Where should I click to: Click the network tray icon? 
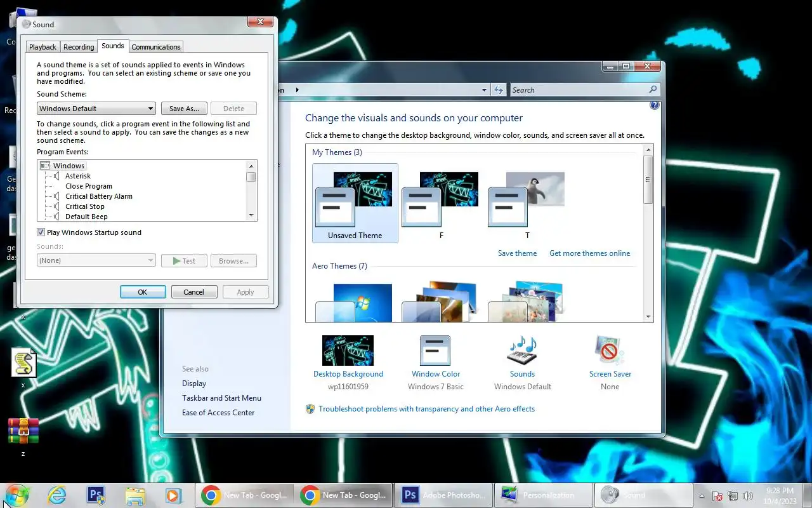(733, 496)
